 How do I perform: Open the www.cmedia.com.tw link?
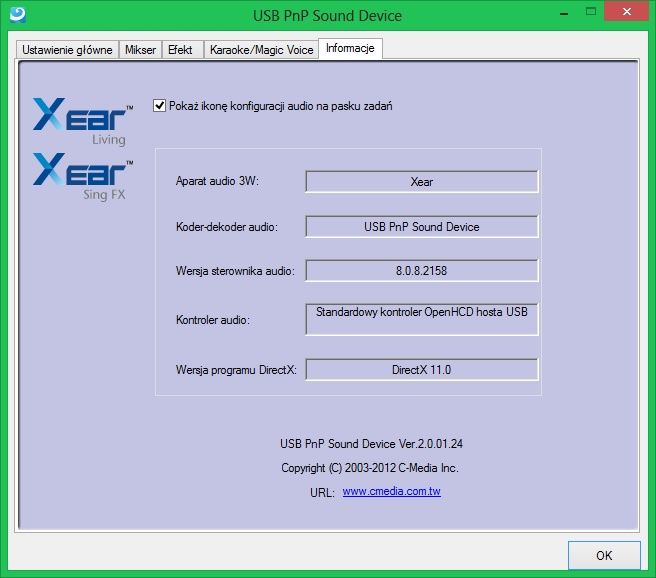pyautogui.click(x=392, y=491)
